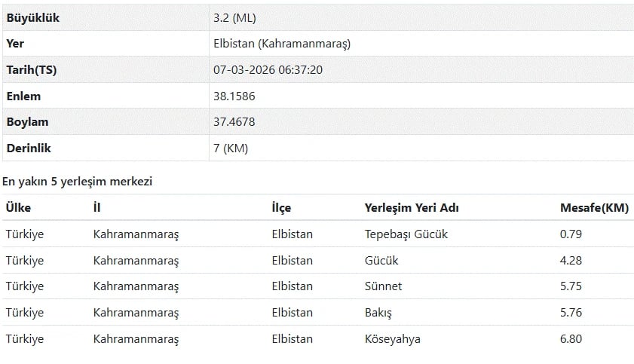Select the Boylam value 37.4678

(234, 122)
